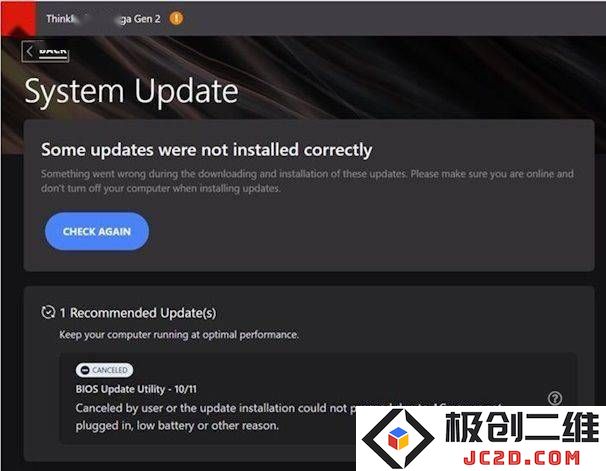Click the CHECK AGAIN button
Image resolution: width=606 pixels, height=471 pixels.
(x=97, y=231)
